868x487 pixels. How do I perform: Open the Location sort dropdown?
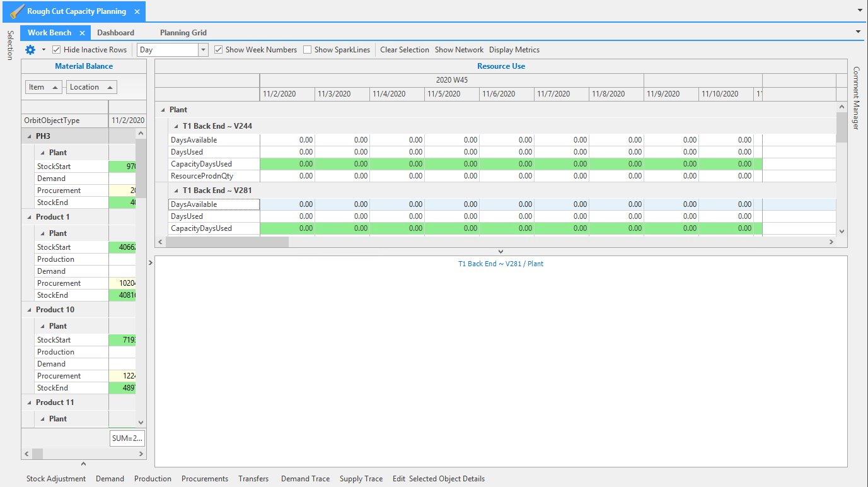click(x=110, y=87)
